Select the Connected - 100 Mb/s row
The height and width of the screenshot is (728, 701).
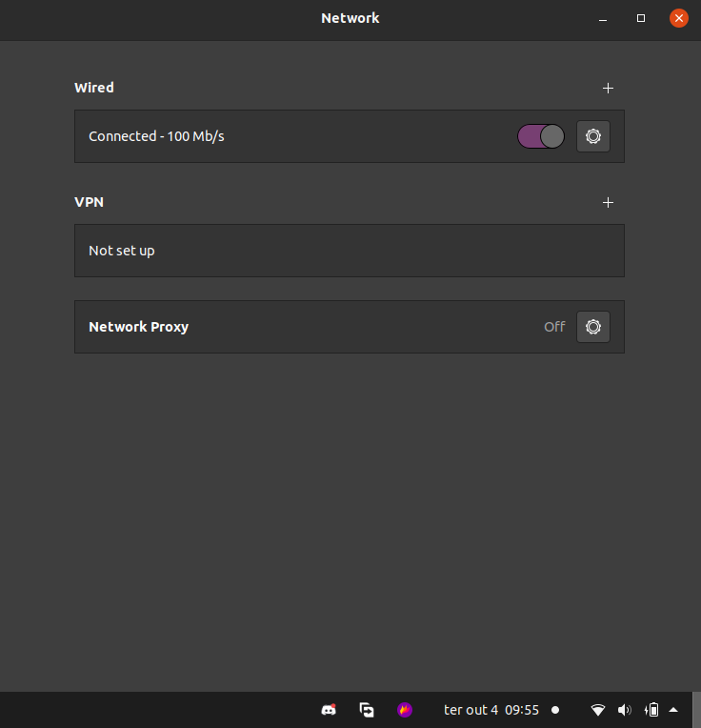coord(350,136)
